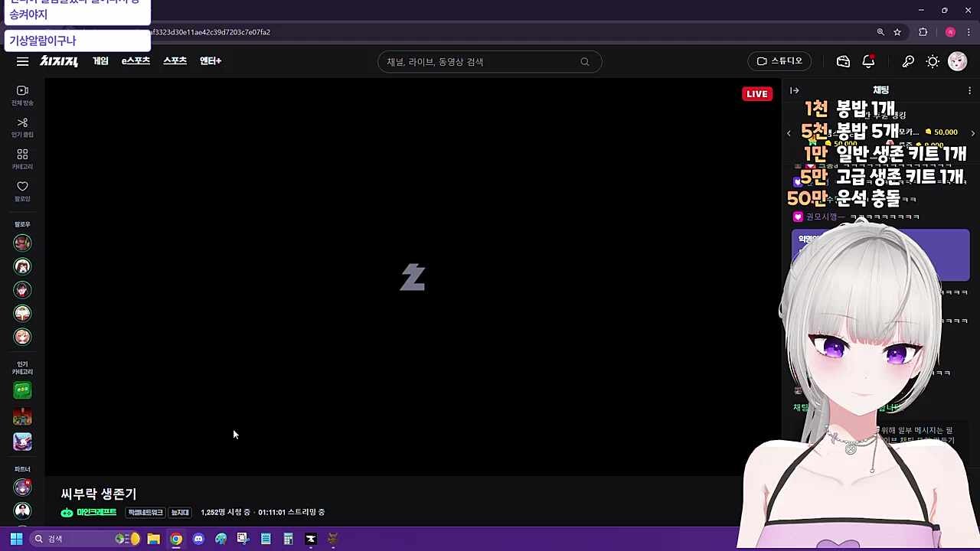The width and height of the screenshot is (980, 551).
Task: Open Discord from the taskbar
Action: [198, 539]
